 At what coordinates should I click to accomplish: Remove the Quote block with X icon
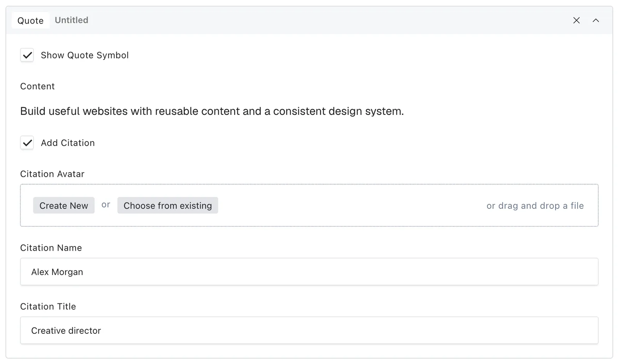pos(576,20)
